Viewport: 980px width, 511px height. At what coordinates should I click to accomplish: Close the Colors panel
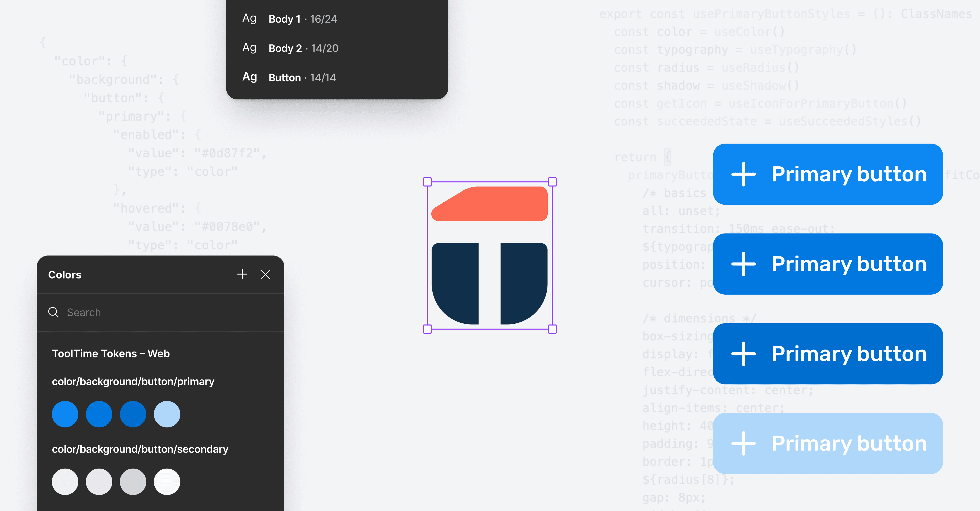(x=265, y=274)
